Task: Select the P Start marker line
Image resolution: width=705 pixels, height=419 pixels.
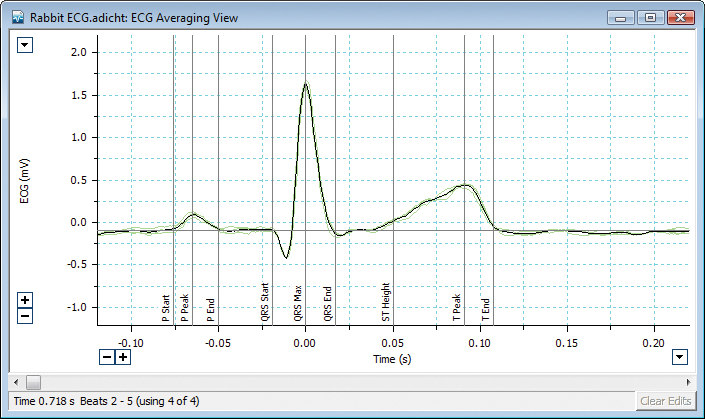Action: point(174,150)
